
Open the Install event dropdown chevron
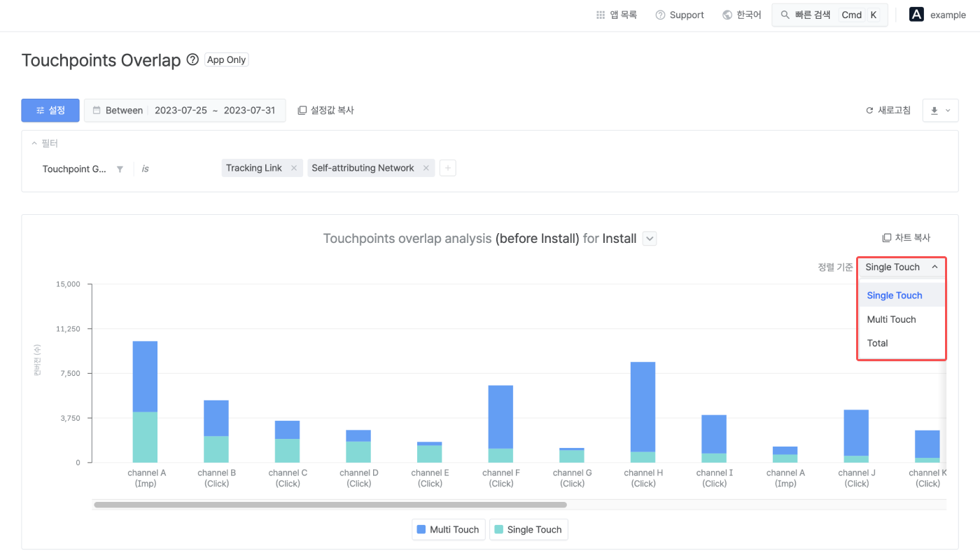[x=650, y=239]
